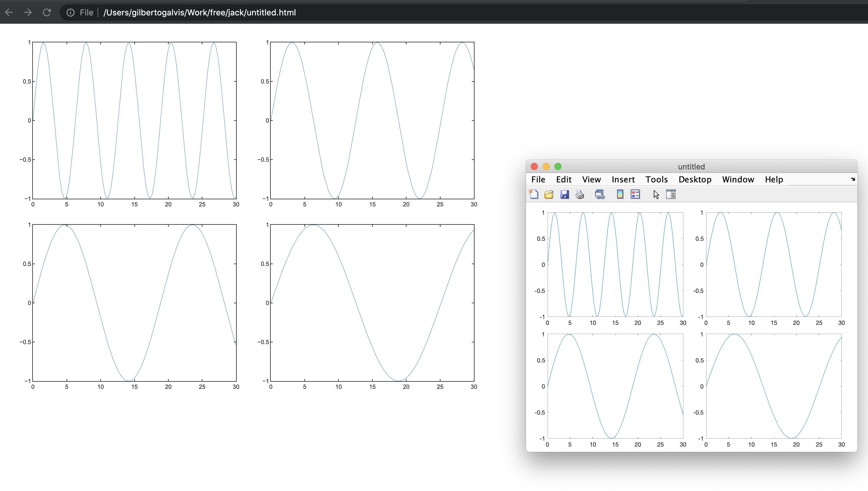Click the bottom-left plot in the browser page
868x491 pixels.
pyautogui.click(x=134, y=303)
